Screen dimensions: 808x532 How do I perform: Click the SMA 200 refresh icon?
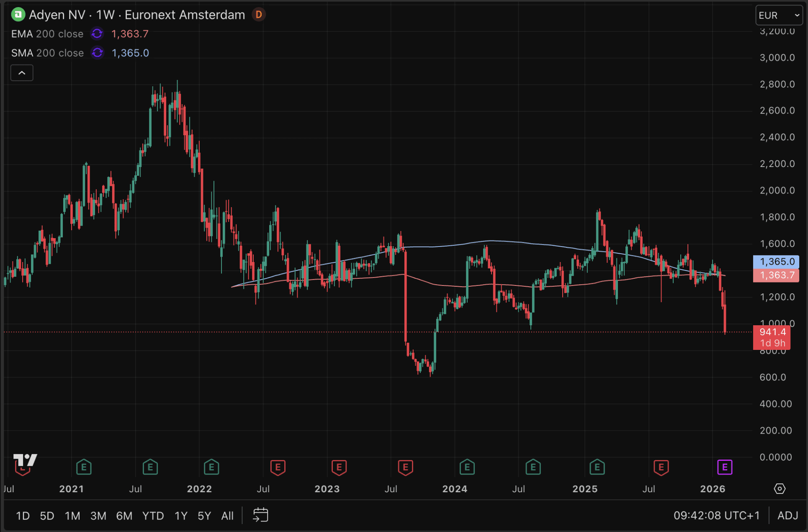tap(97, 53)
